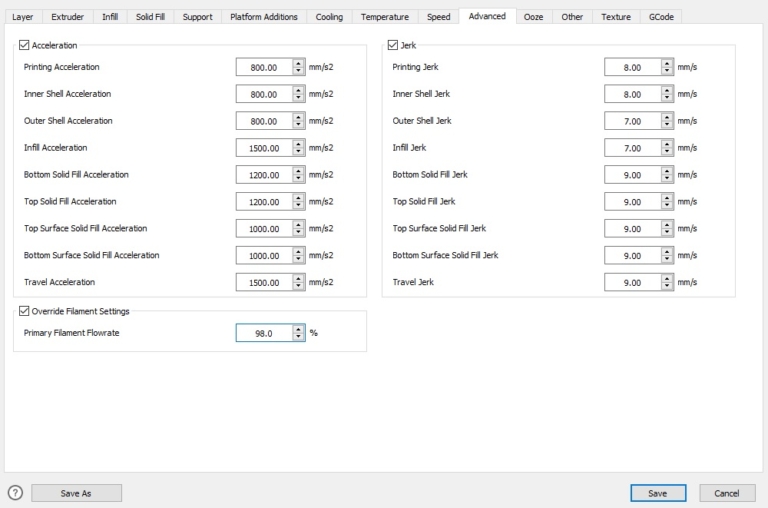768x508 pixels.
Task: Click the Save As button
Action: point(76,493)
